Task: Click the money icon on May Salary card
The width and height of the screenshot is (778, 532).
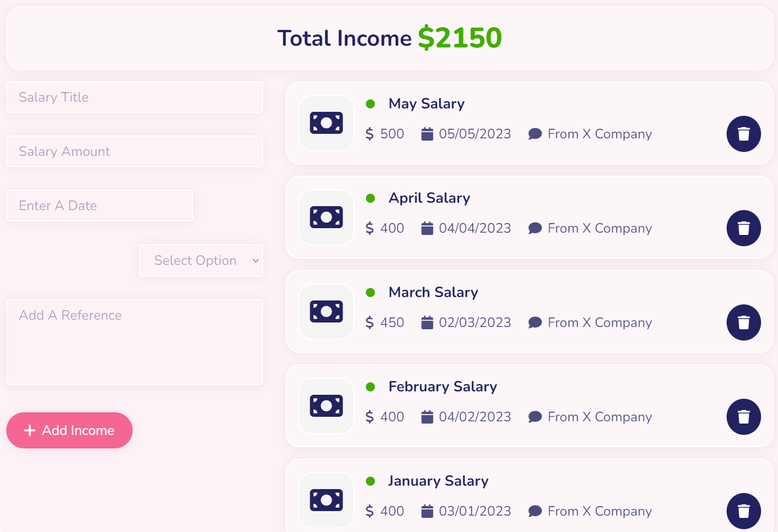Action: (x=326, y=123)
